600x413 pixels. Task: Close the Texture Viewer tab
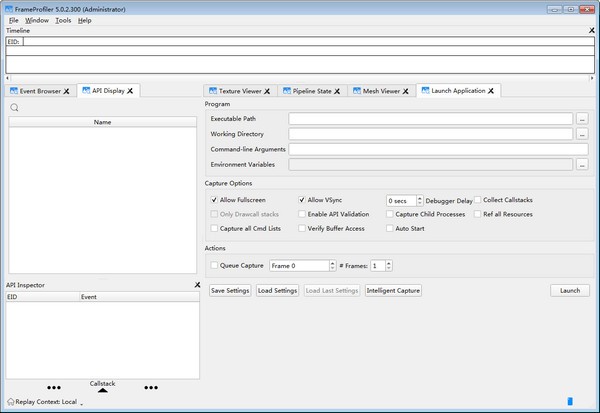pos(267,91)
